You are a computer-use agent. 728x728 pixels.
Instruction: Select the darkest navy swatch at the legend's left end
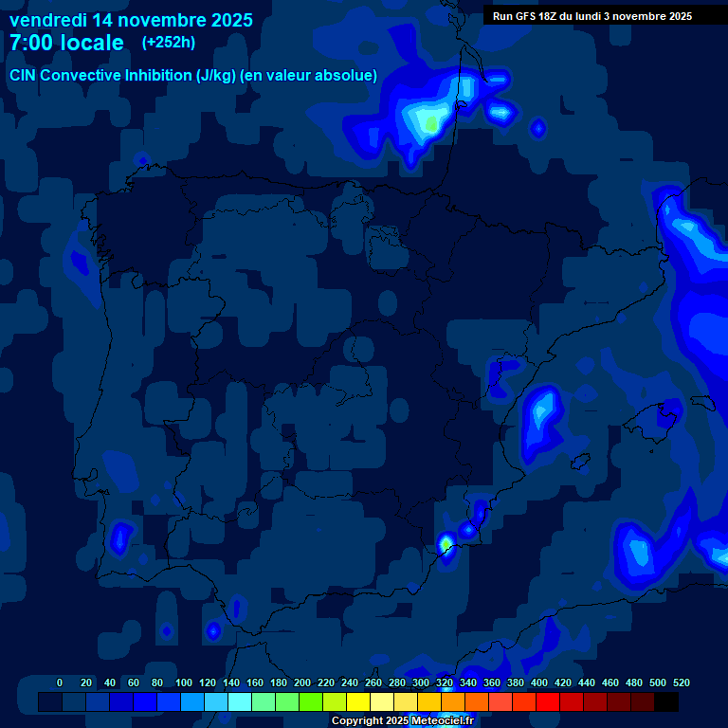coord(50,701)
